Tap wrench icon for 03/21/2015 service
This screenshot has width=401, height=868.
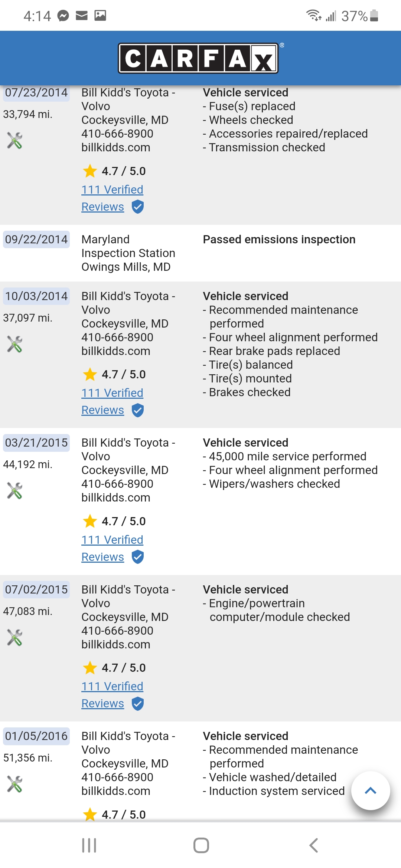pyautogui.click(x=15, y=491)
